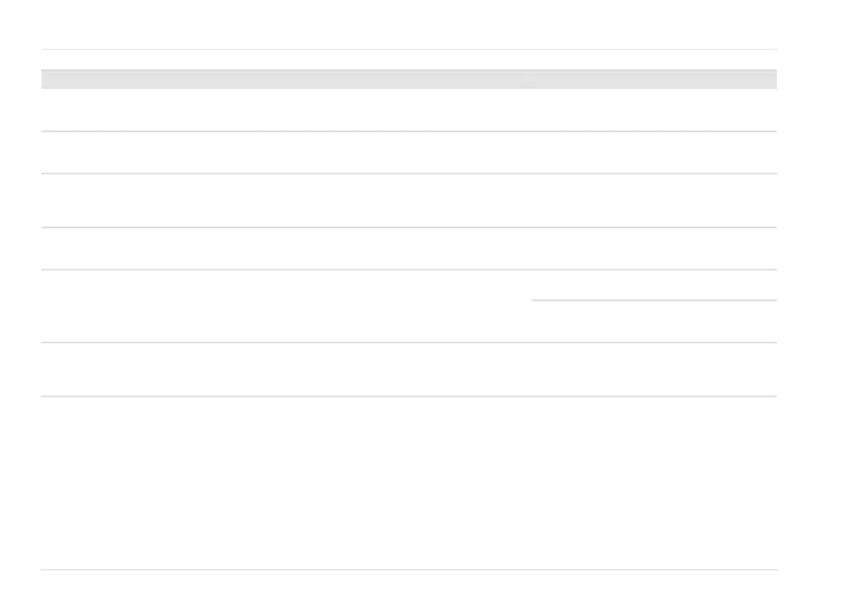
Task: Click the right end of the third empty row
Action: pyautogui.click(x=758, y=200)
